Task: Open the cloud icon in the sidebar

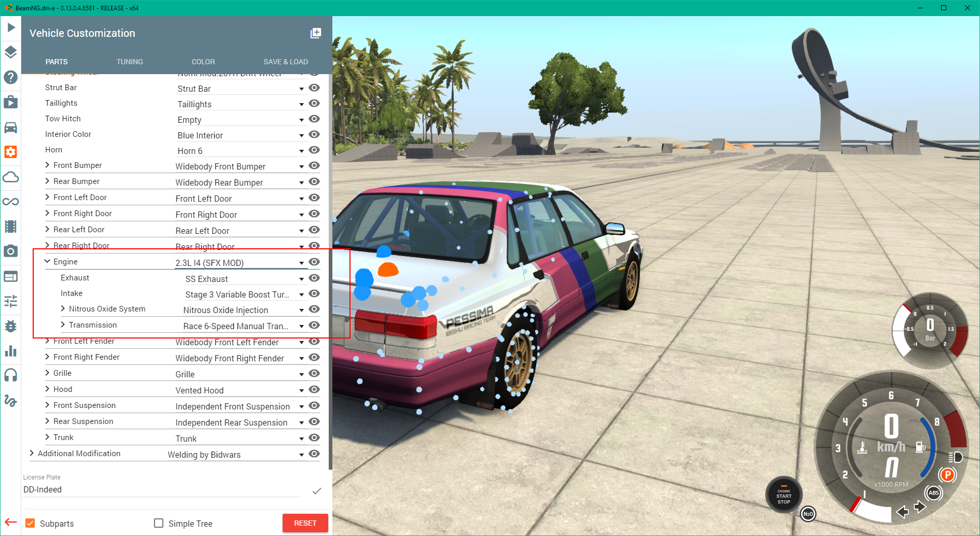Action: 11,177
